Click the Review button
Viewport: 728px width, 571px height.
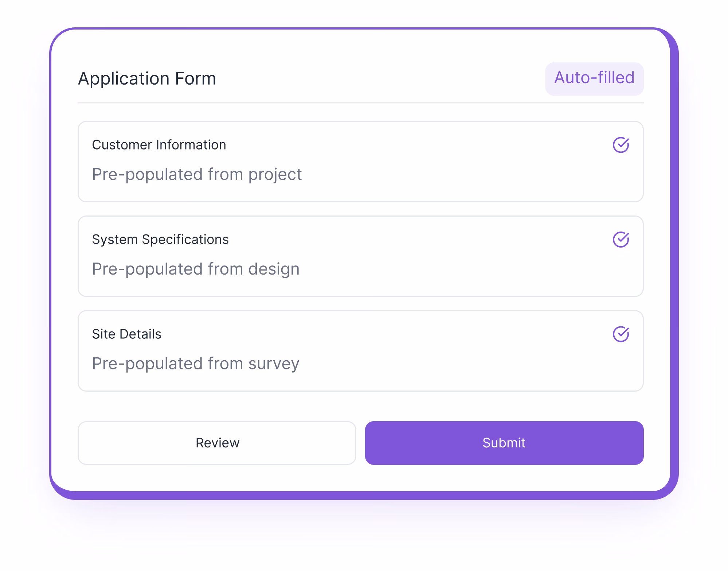tap(218, 443)
